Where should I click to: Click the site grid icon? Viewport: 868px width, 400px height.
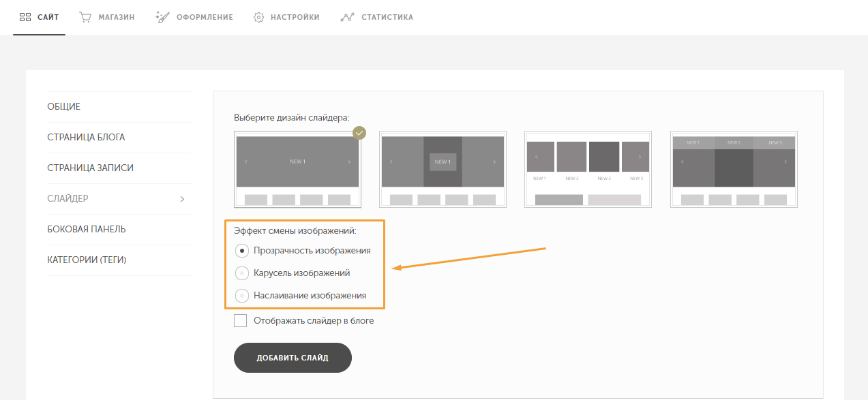pos(25,17)
